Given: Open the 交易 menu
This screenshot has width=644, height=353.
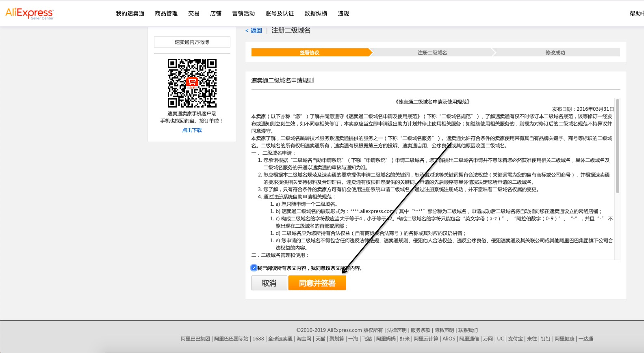Looking at the screenshot, I should (x=194, y=13).
